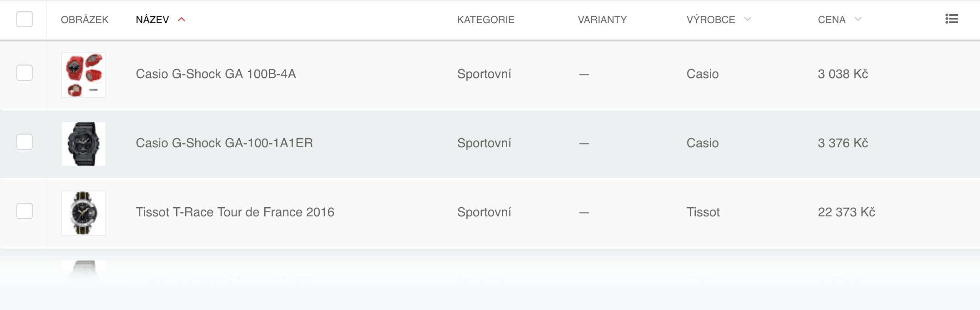Open Tissot T-Race Tour de France 2016
Viewport: 980px width, 310px height.
coord(235,212)
